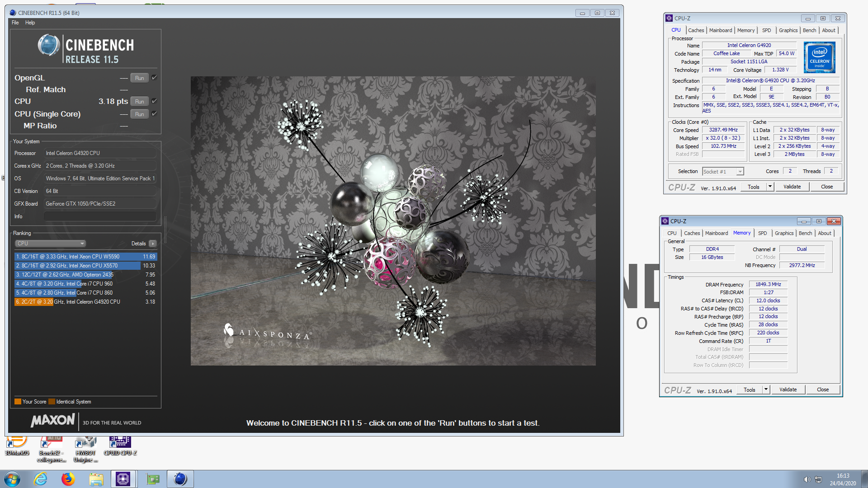Image resolution: width=868 pixels, height=488 pixels.
Task: Run the CPU benchmark
Action: coord(139,102)
